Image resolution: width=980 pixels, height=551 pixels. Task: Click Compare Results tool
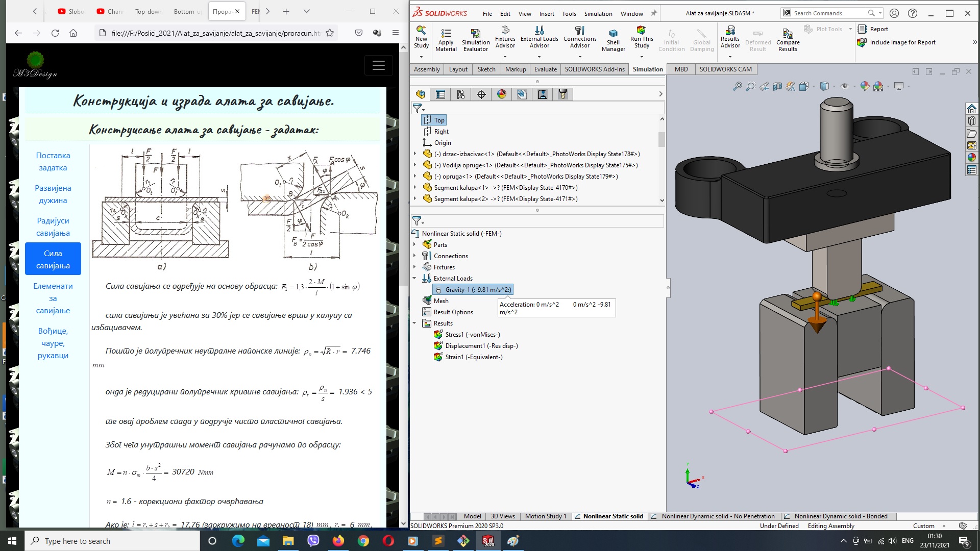[788, 40]
